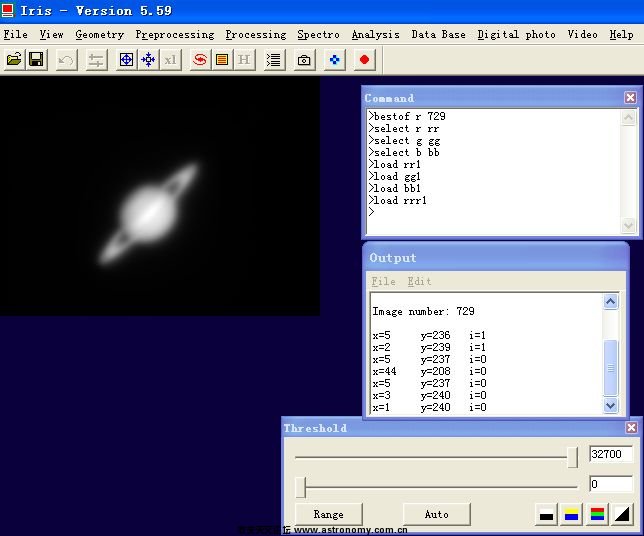Click the 'load rrr1' command line

[x=398, y=200]
